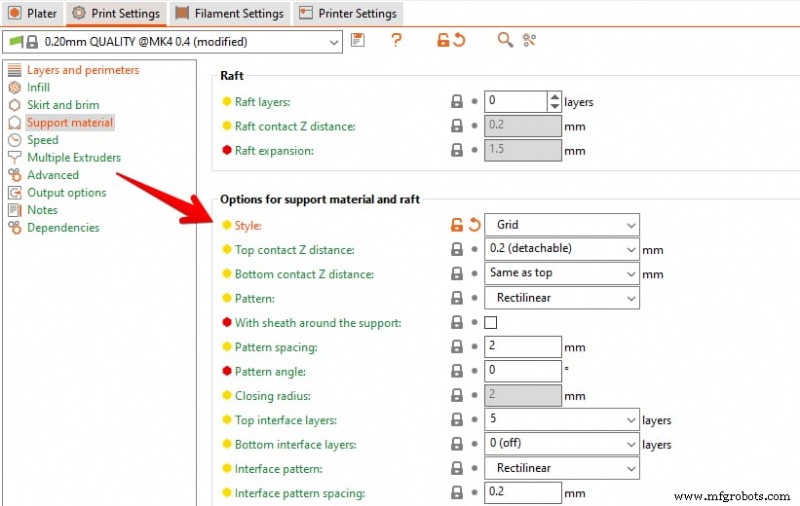Open the Pattern dropdown set to Rectilinear
The height and width of the screenshot is (506, 800).
point(561,298)
